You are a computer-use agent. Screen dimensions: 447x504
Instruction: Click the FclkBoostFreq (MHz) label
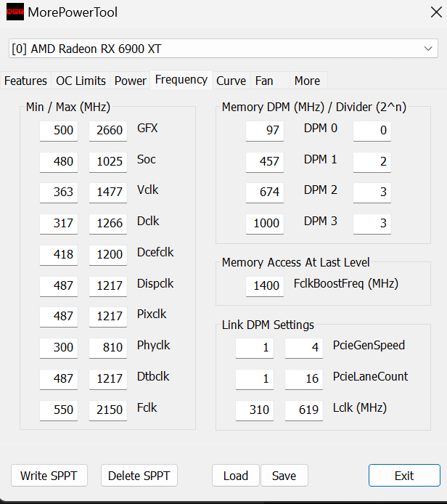pos(346,283)
